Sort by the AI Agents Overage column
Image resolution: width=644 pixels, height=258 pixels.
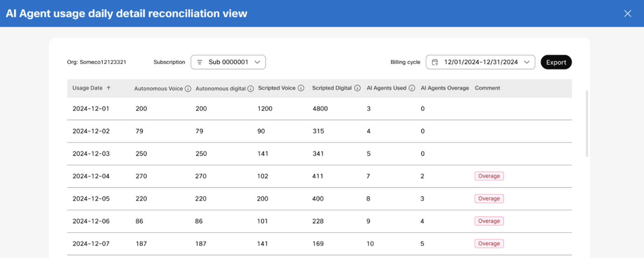[445, 88]
